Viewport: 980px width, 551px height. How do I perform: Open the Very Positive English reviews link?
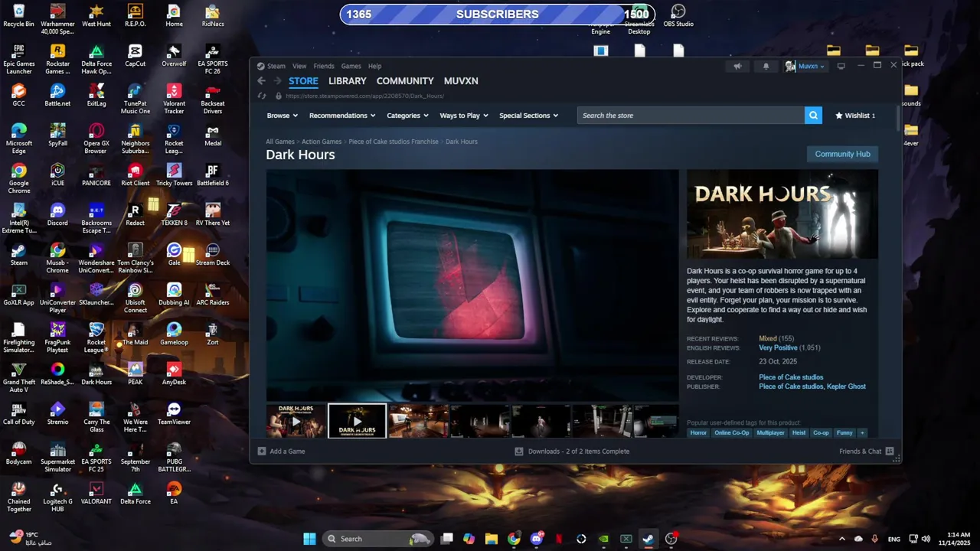(x=778, y=347)
